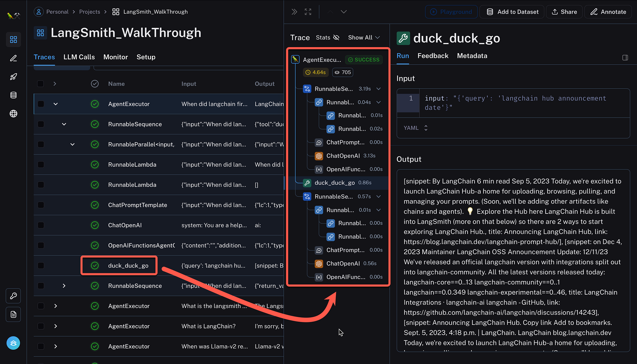
Task: Click the fullscreen expand panel icon
Action: coord(308,12)
